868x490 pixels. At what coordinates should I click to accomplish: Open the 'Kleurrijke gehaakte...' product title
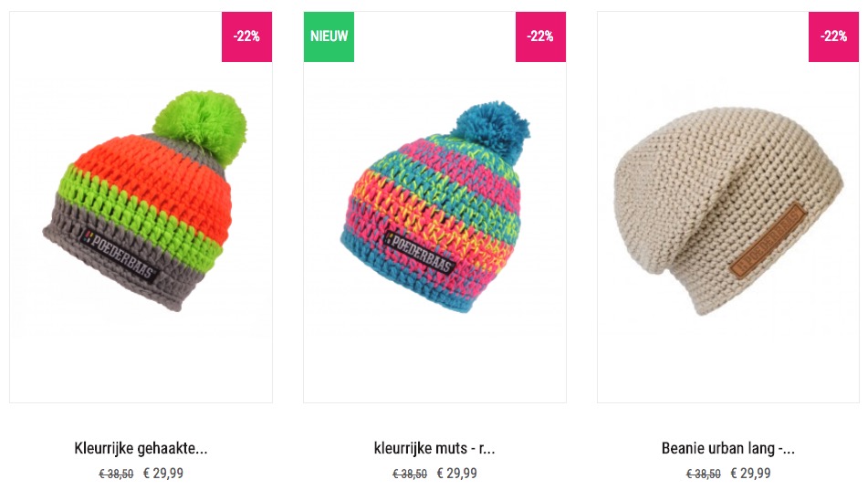click(141, 448)
